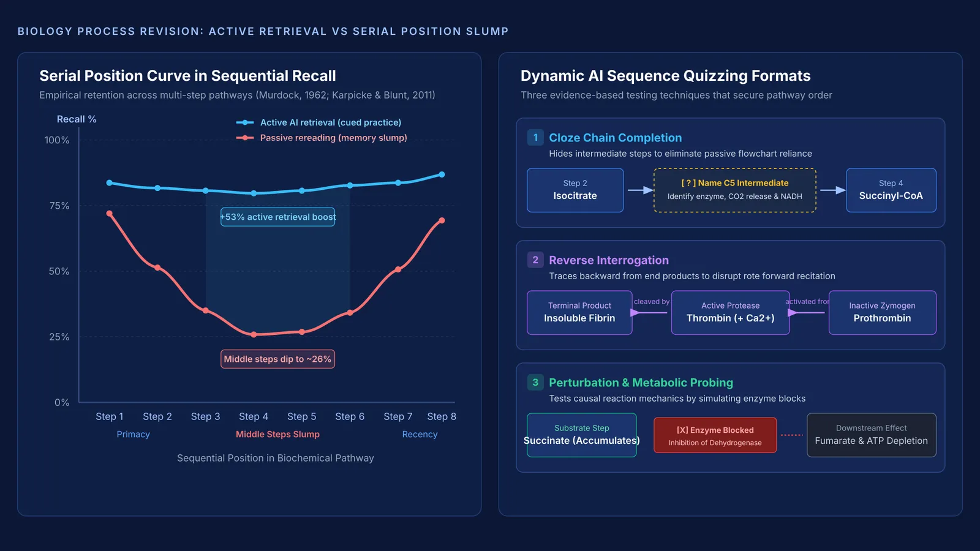
Task: Click the Step 4 red data point on slump curve
Action: [x=254, y=334]
